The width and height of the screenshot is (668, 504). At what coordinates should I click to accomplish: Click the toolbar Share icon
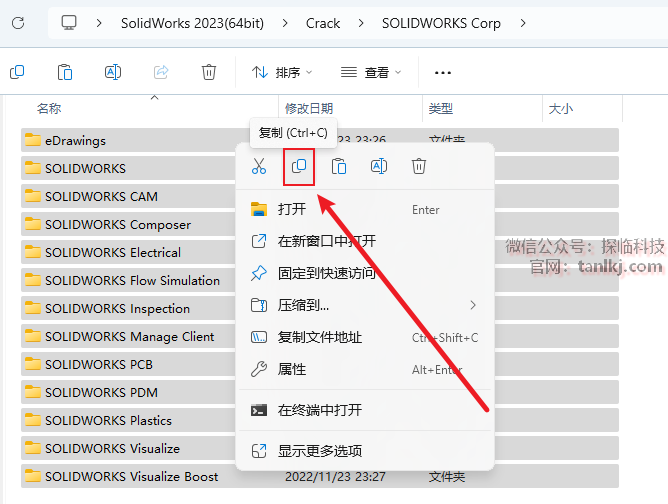tap(161, 72)
